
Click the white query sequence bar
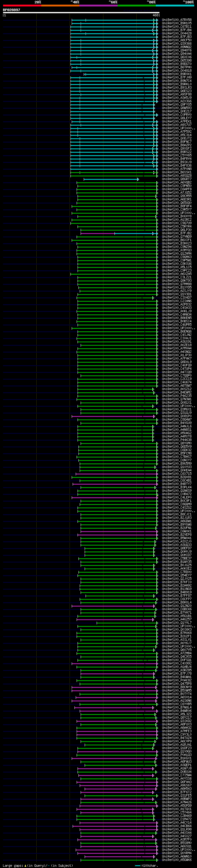[81, 13]
